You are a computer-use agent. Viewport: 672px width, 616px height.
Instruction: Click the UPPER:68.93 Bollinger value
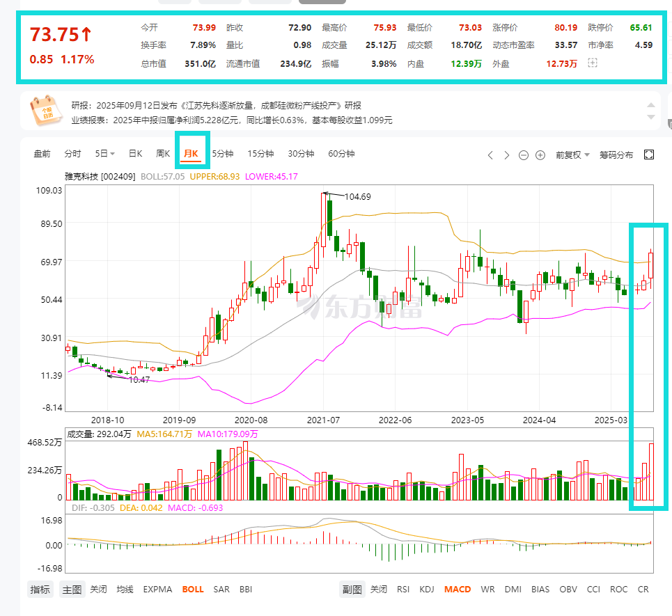pos(214,177)
